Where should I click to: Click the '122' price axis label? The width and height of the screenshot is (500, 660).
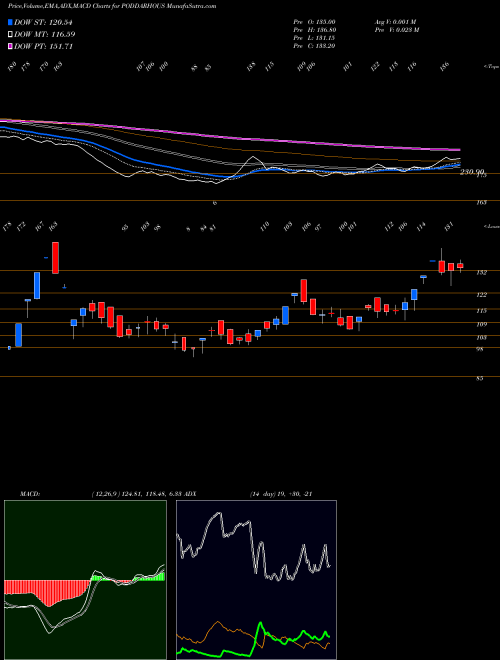(482, 295)
